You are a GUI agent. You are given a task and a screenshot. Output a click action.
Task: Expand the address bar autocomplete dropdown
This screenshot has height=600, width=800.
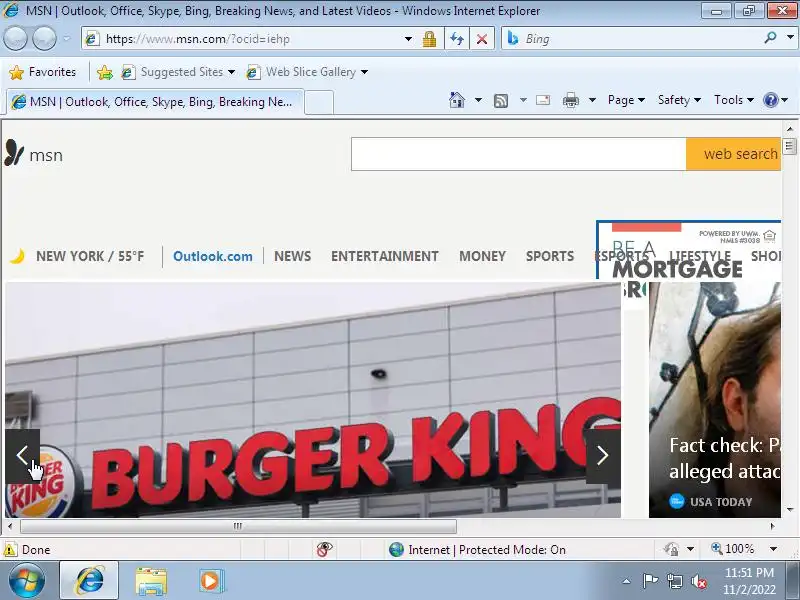pyautogui.click(x=408, y=39)
